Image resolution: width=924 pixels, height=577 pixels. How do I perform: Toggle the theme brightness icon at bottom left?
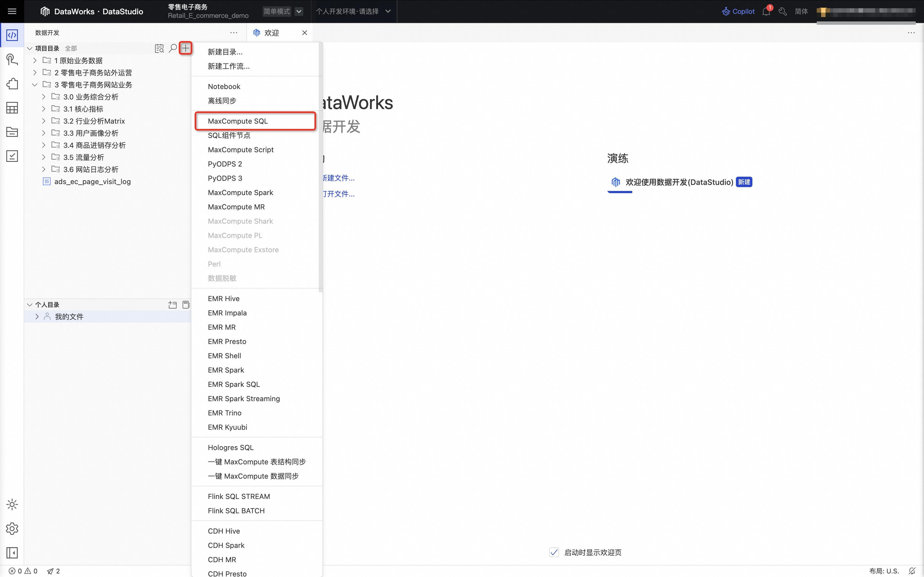pyautogui.click(x=12, y=504)
